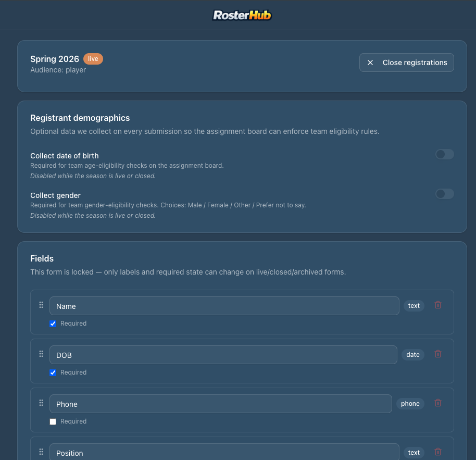Click the drag handle for Position field
The image size is (476, 460).
(x=41, y=452)
